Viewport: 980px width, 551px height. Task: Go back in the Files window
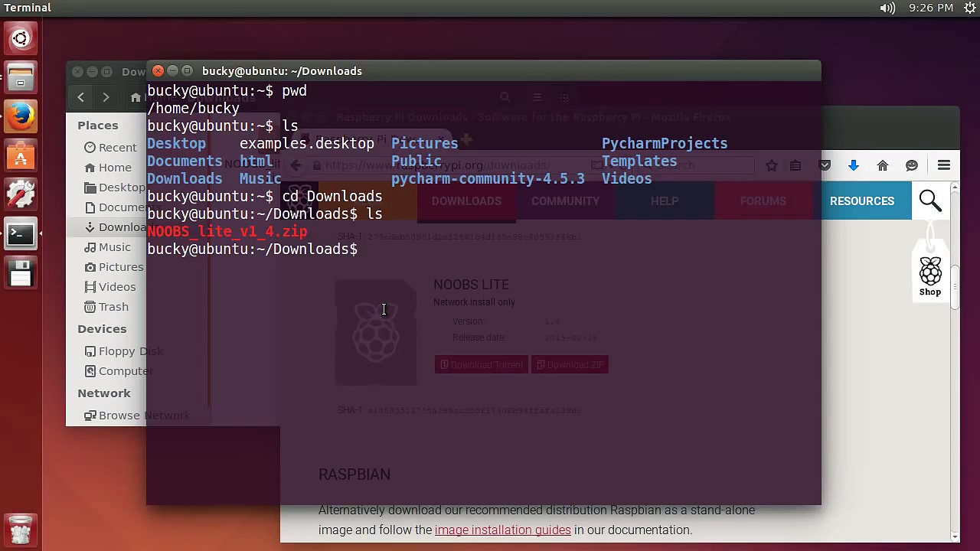(x=80, y=97)
